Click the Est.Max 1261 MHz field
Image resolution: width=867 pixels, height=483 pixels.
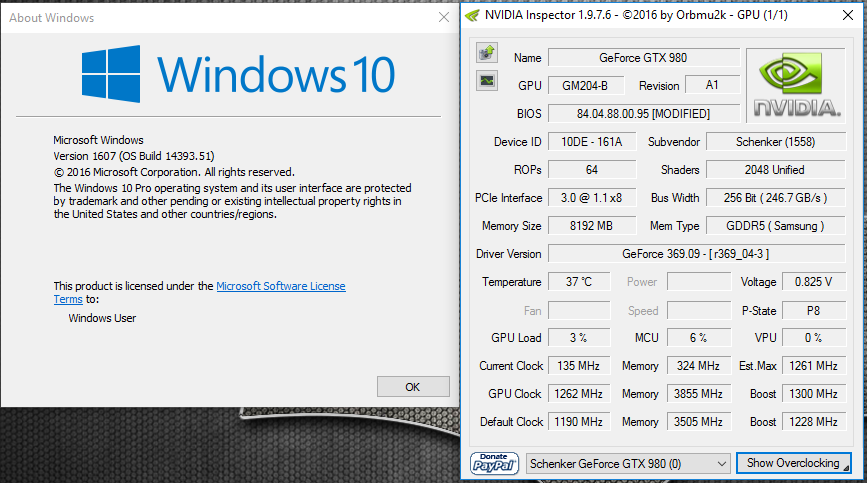coord(813,366)
